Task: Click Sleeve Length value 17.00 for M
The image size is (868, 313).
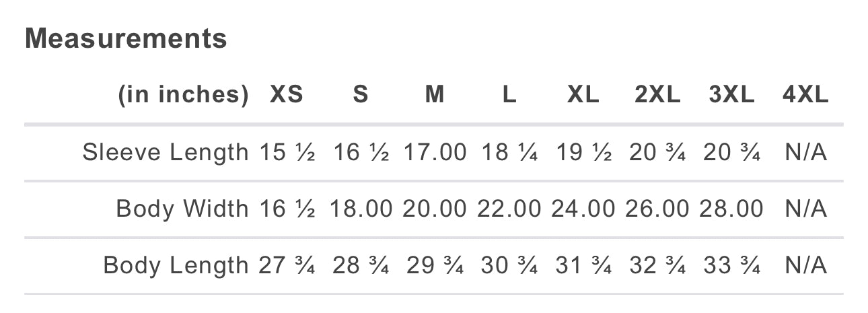Action: (x=435, y=153)
